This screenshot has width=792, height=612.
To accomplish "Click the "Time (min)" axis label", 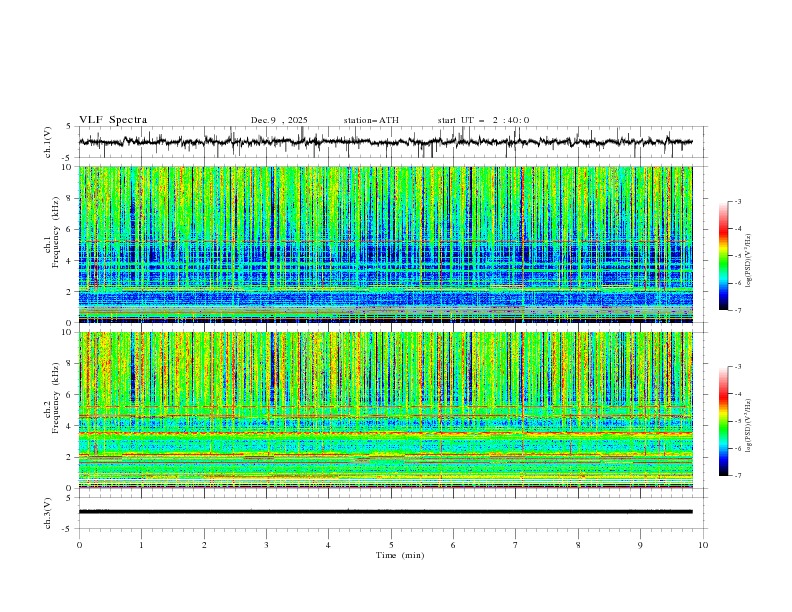I will pyautogui.click(x=400, y=555).
